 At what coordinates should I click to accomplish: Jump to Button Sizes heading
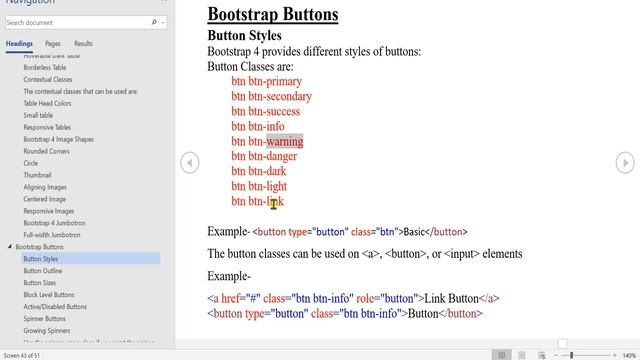click(x=40, y=282)
